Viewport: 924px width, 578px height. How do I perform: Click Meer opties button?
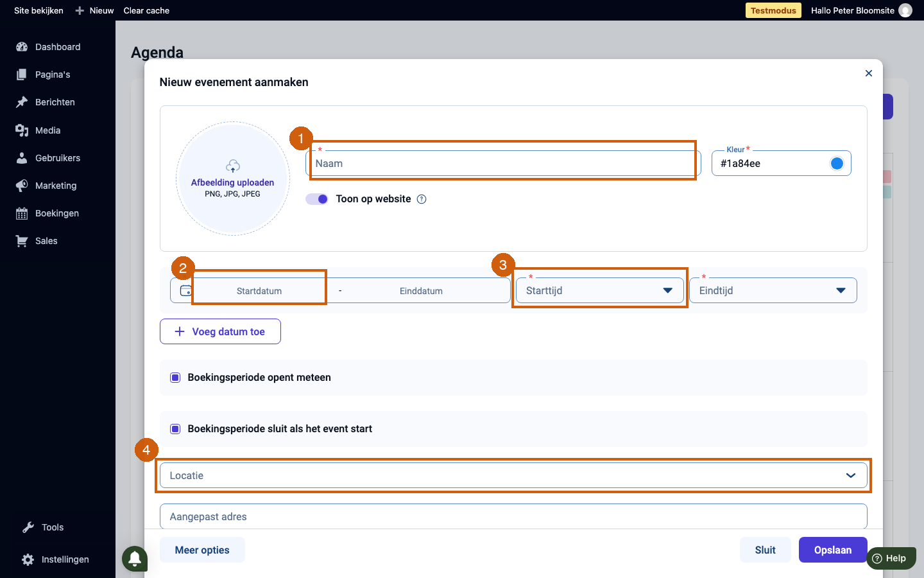pos(202,550)
